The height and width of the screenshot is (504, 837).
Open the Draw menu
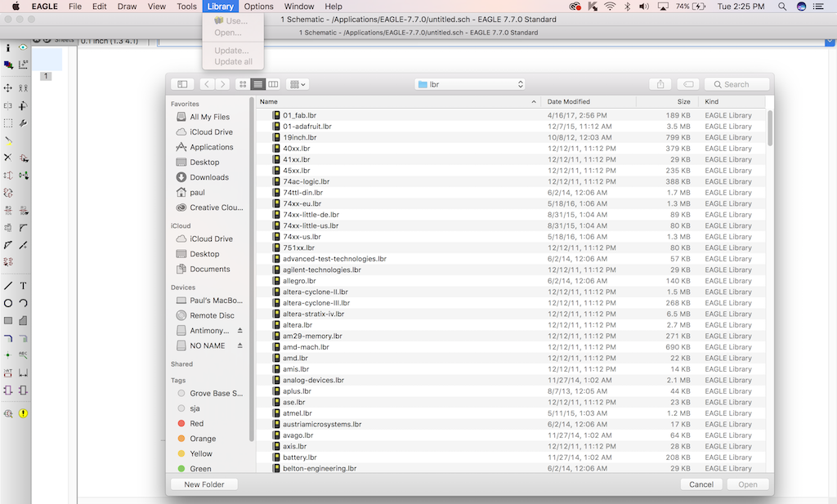[127, 7]
